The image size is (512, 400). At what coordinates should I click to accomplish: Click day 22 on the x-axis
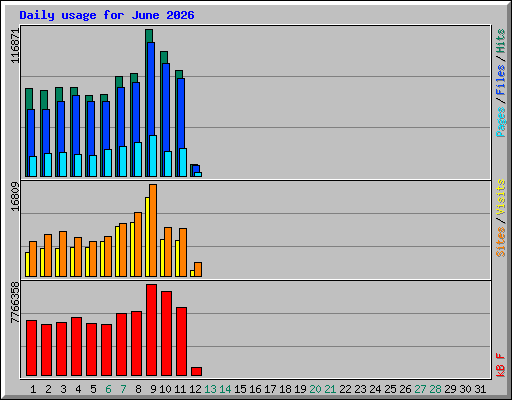345,389
